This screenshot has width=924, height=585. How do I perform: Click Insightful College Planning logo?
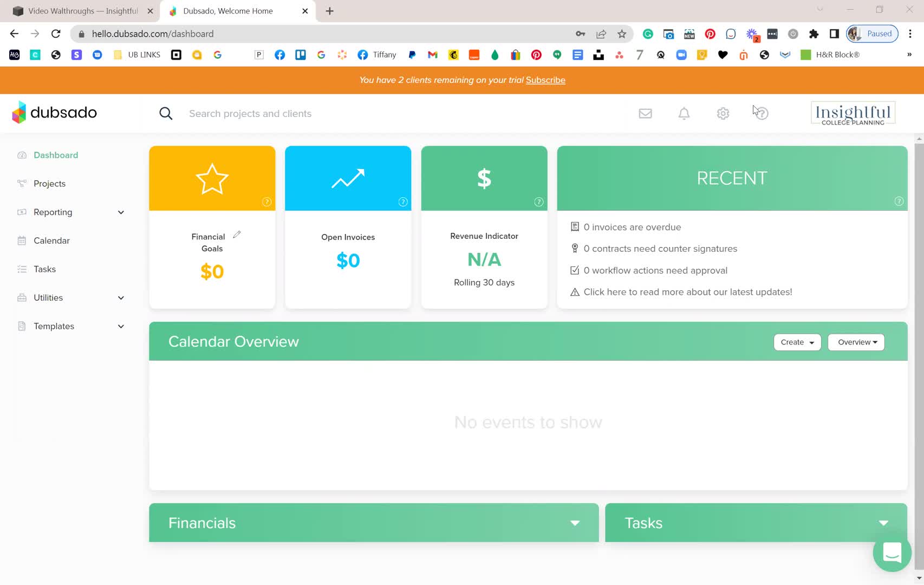click(853, 113)
